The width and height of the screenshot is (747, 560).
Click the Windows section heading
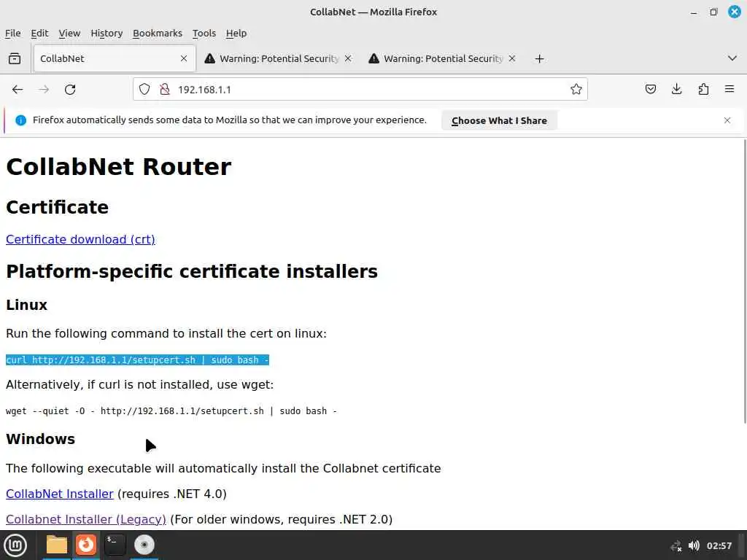(41, 438)
